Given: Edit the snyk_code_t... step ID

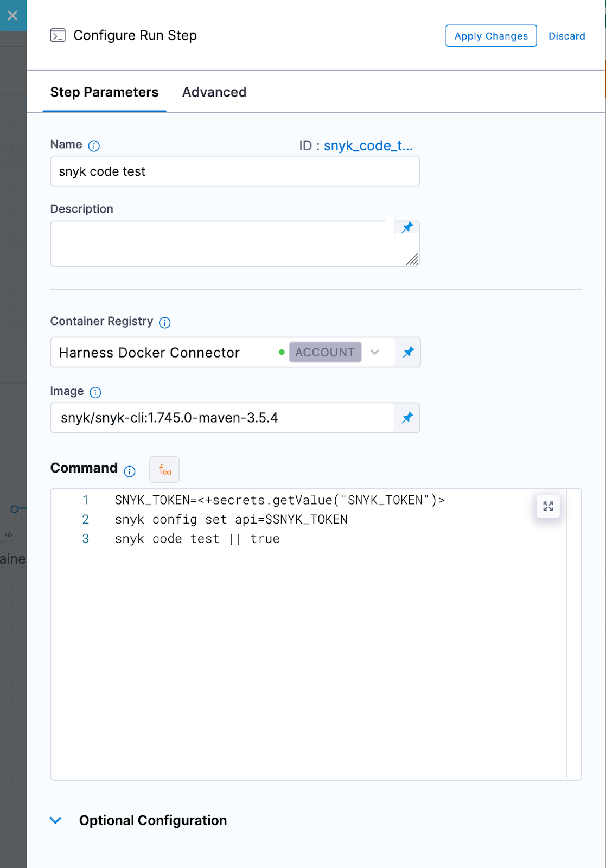Looking at the screenshot, I should tap(368, 146).
